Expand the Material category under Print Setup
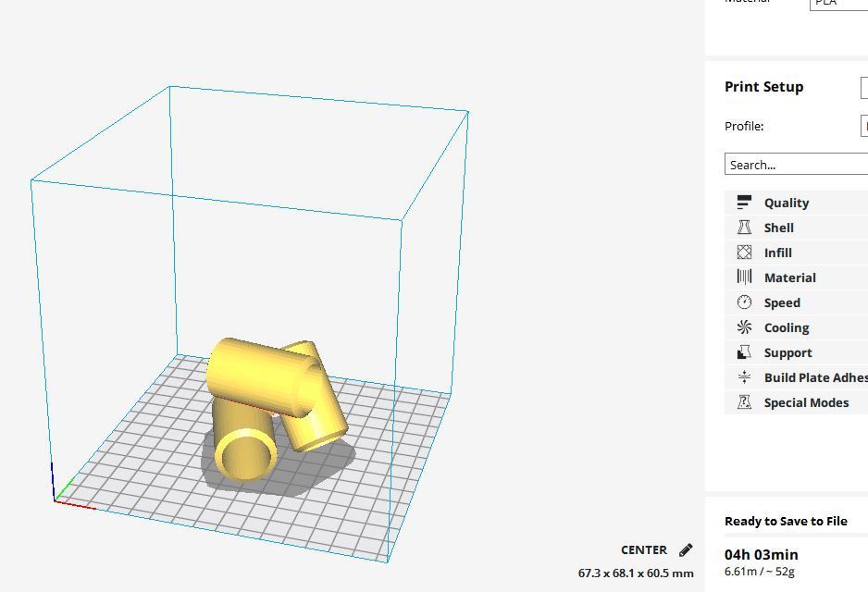The image size is (868, 592). (x=789, y=277)
